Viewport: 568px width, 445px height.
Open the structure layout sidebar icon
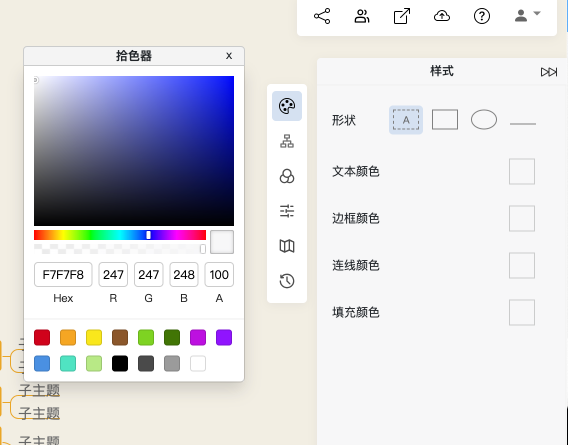287,141
